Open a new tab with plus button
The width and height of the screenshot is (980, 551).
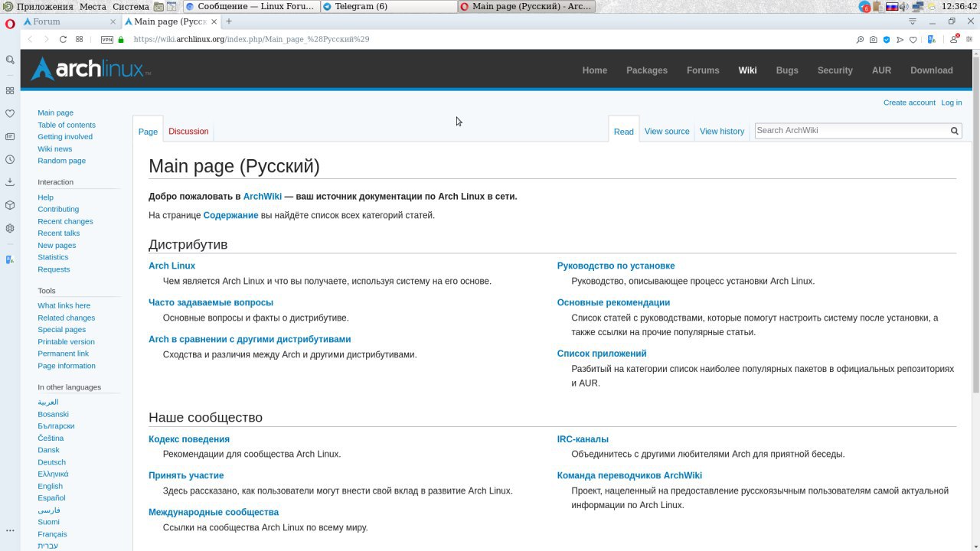228,21
